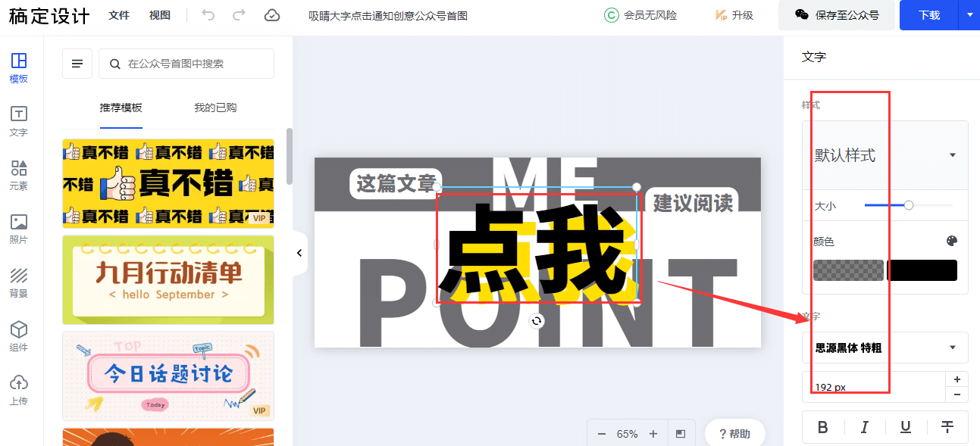Toggle italic text formatting
Screen dimensions: 980x446
pyautogui.click(x=864, y=428)
